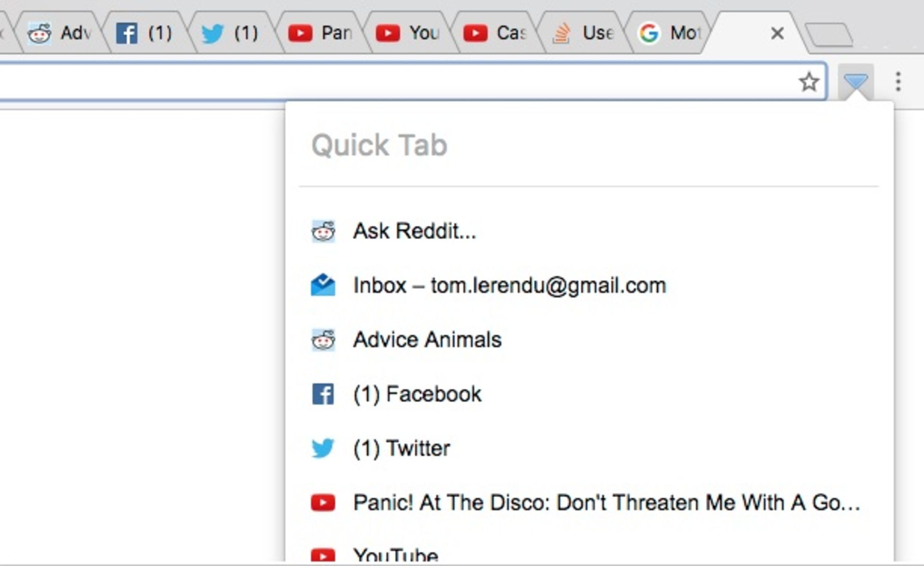This screenshot has height=566, width=924.
Task: Click the YouTube icon beside Panic! At The Disco
Action: (x=323, y=503)
